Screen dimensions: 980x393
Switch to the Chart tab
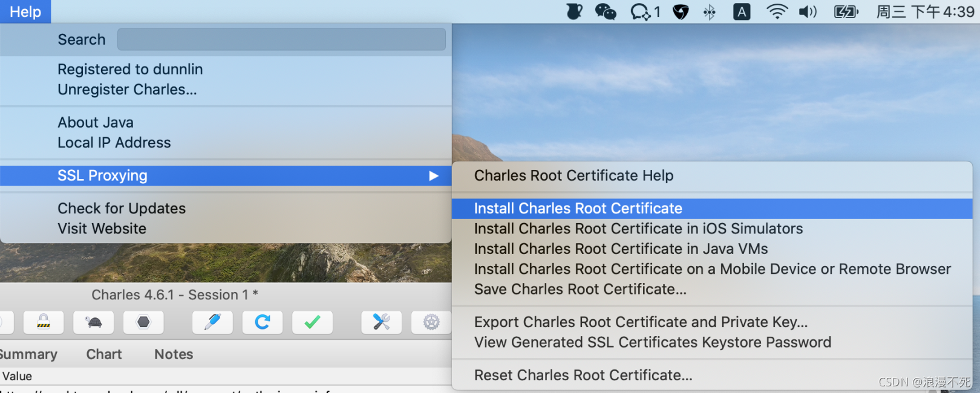click(104, 354)
